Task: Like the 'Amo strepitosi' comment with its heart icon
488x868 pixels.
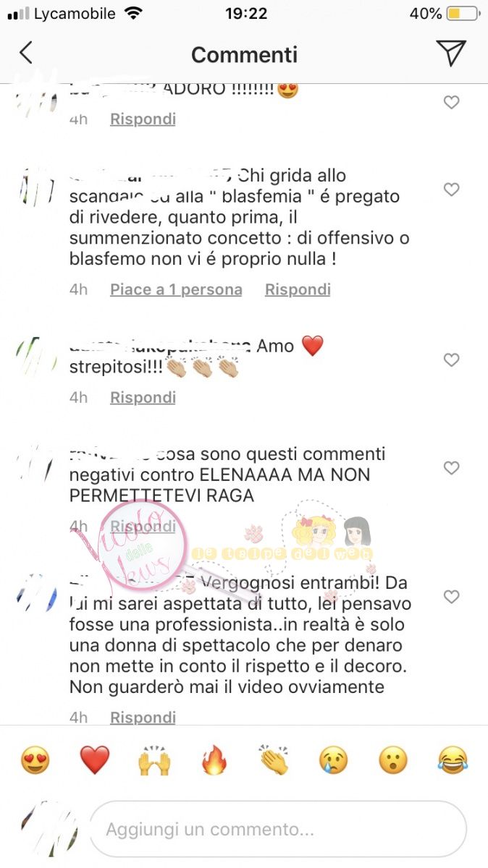Action: (x=451, y=359)
